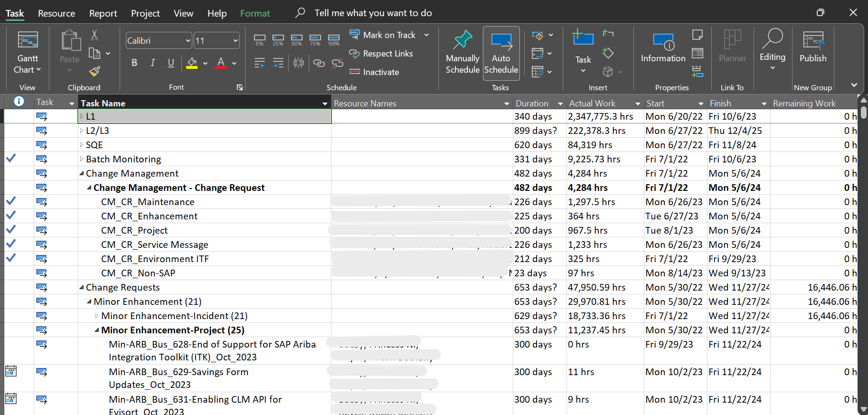Open the Project ribbon tab
This screenshot has height=415, width=868.
pos(145,13)
